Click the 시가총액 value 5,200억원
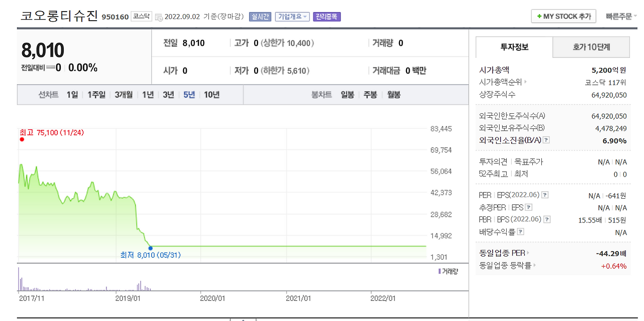Screen dimensions: 644x321 click(x=609, y=70)
